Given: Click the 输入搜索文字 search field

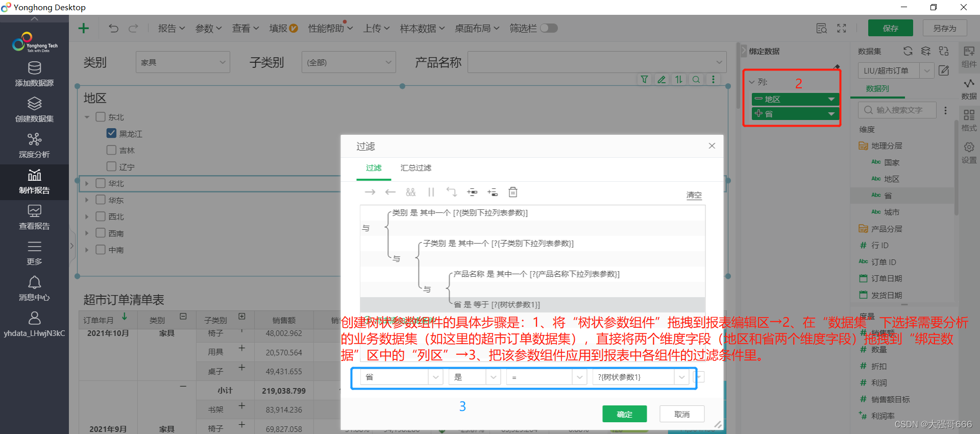Looking at the screenshot, I should coord(898,110).
